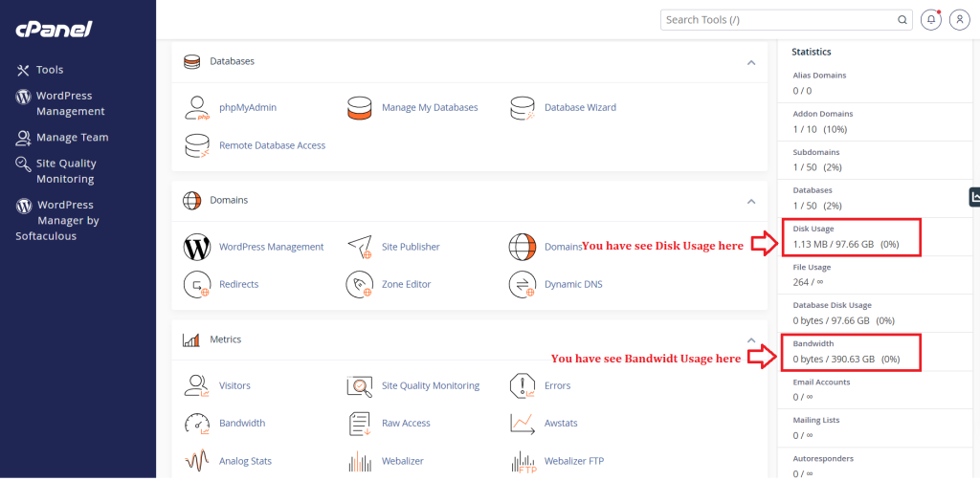Click the Alias Domains statistic label
980x481 pixels.
(819, 75)
